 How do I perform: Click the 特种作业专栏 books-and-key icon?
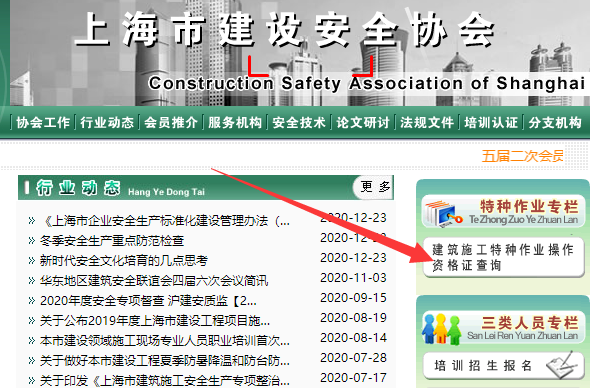[443, 214]
